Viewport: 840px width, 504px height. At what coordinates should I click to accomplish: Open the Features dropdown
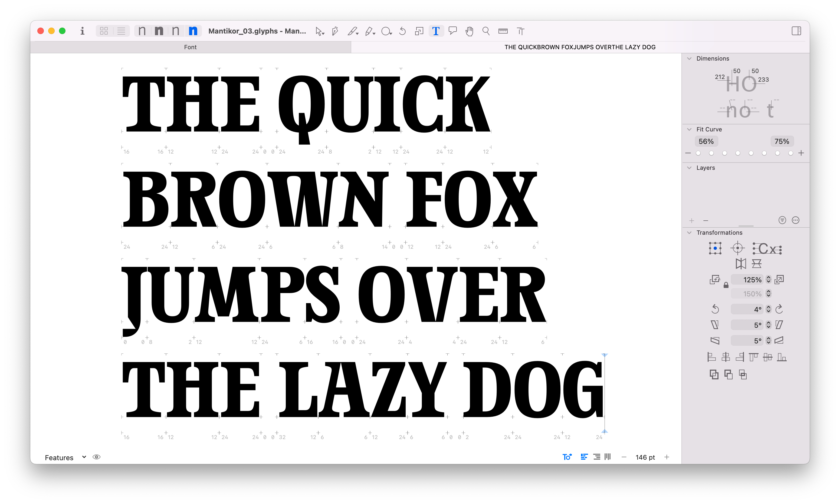[x=65, y=457]
